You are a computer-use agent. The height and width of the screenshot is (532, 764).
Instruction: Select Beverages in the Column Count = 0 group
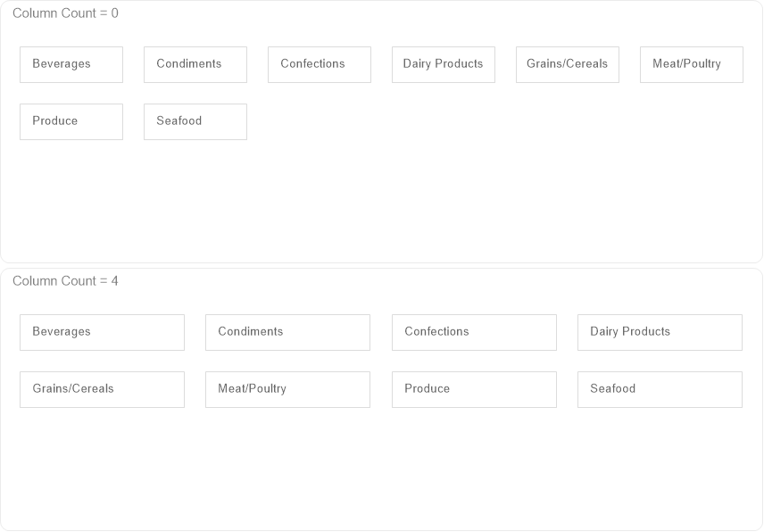tap(71, 64)
